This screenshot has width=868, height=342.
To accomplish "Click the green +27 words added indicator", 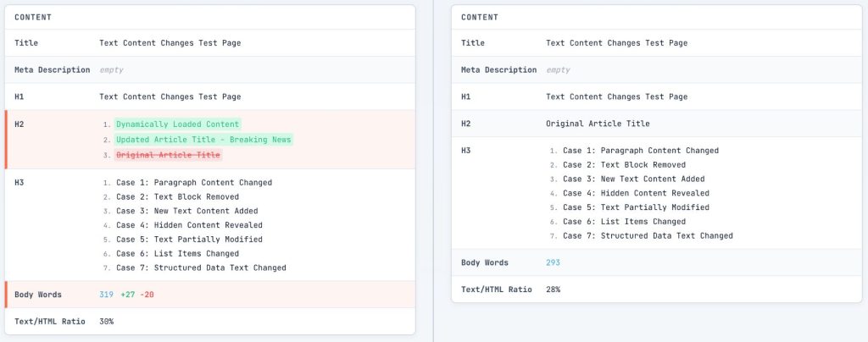I will pos(128,295).
